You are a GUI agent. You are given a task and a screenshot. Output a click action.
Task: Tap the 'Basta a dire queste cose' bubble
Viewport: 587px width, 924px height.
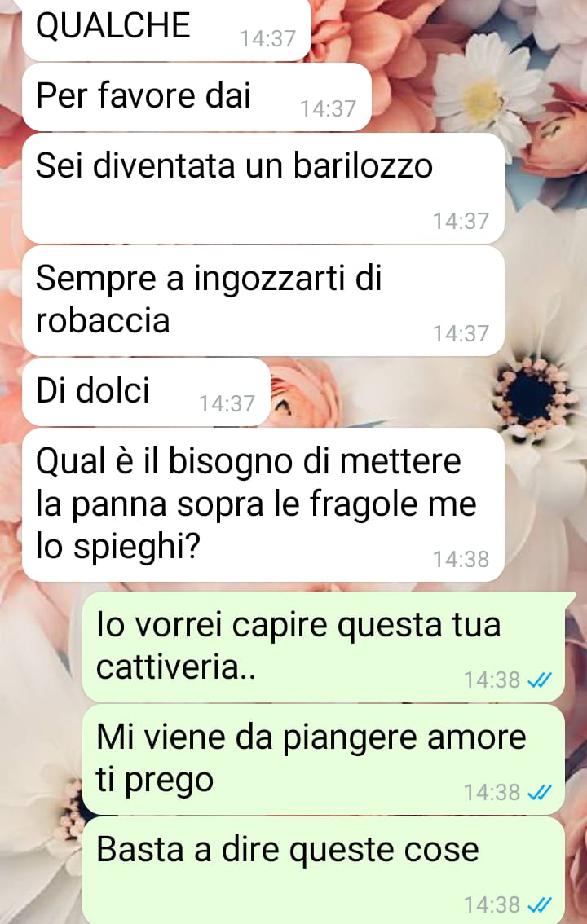(323, 870)
